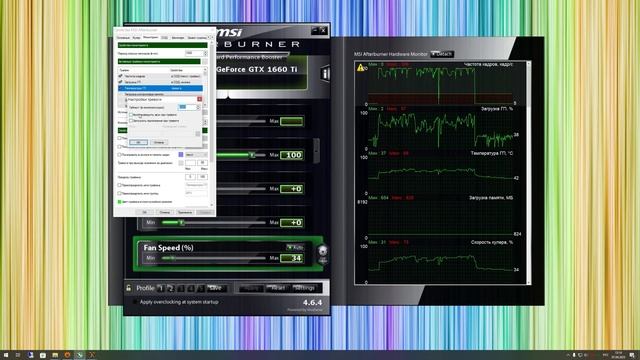
Task: Click the user define fan gear icon
Action: pyautogui.click(x=322, y=250)
